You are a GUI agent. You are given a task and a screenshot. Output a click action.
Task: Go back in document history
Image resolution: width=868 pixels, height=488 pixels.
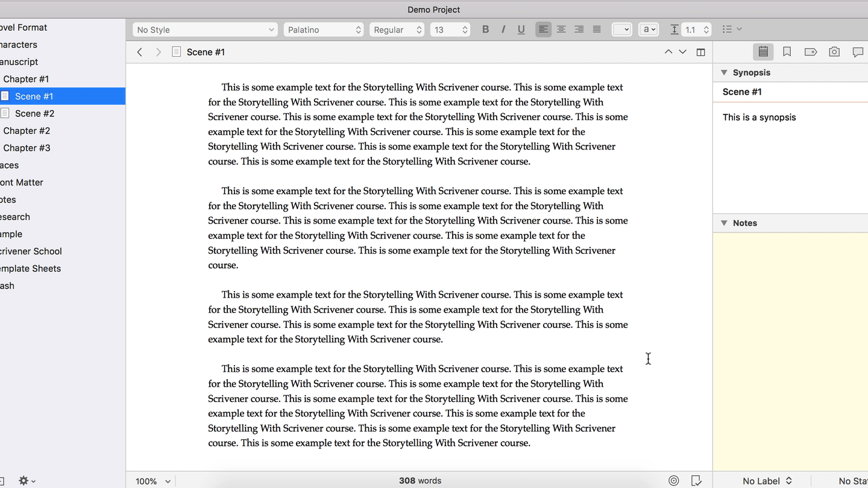[x=140, y=52]
